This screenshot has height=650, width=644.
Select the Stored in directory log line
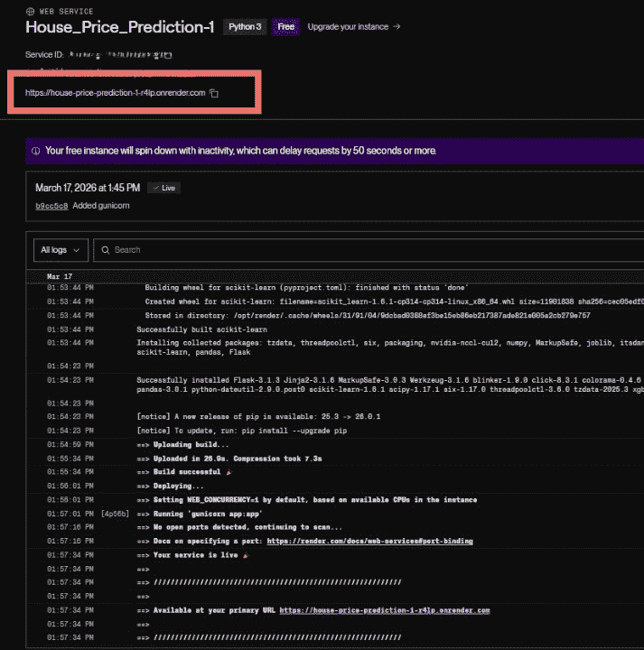tap(368, 316)
